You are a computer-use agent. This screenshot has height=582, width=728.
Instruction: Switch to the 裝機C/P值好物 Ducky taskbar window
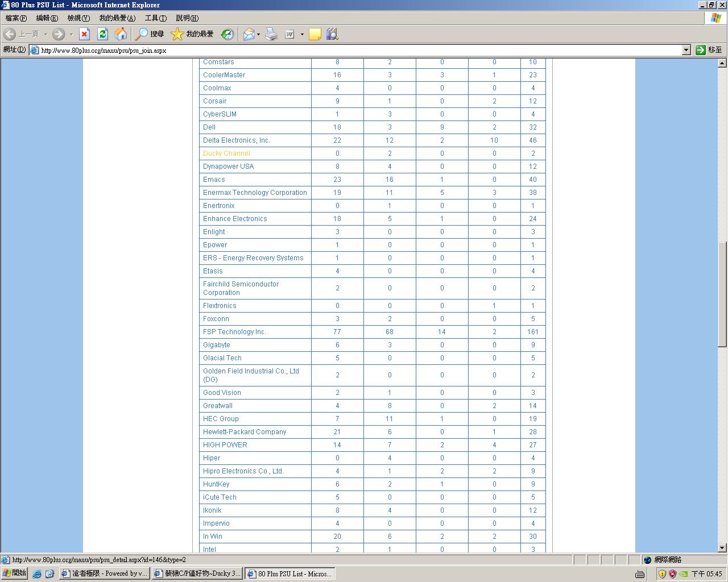197,573
